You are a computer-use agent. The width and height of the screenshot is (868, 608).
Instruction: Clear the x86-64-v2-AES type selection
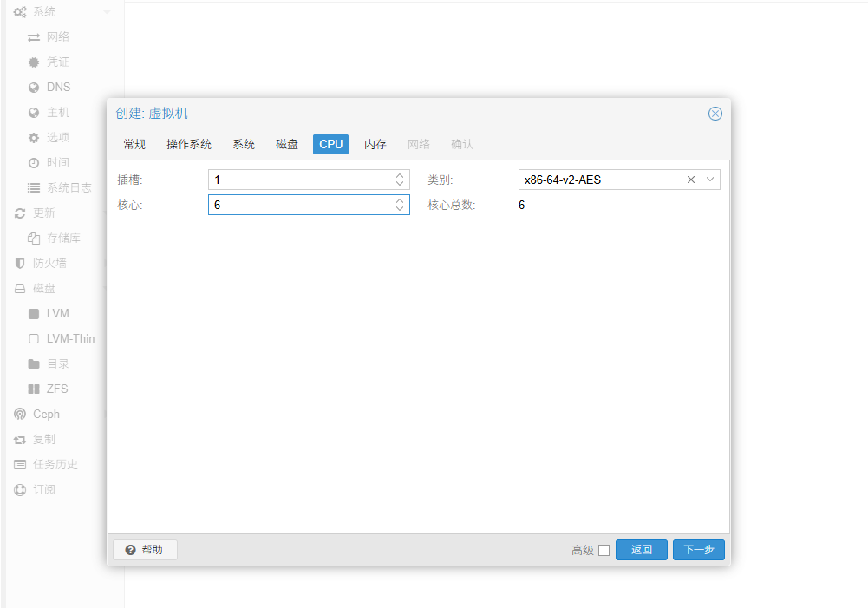point(691,180)
